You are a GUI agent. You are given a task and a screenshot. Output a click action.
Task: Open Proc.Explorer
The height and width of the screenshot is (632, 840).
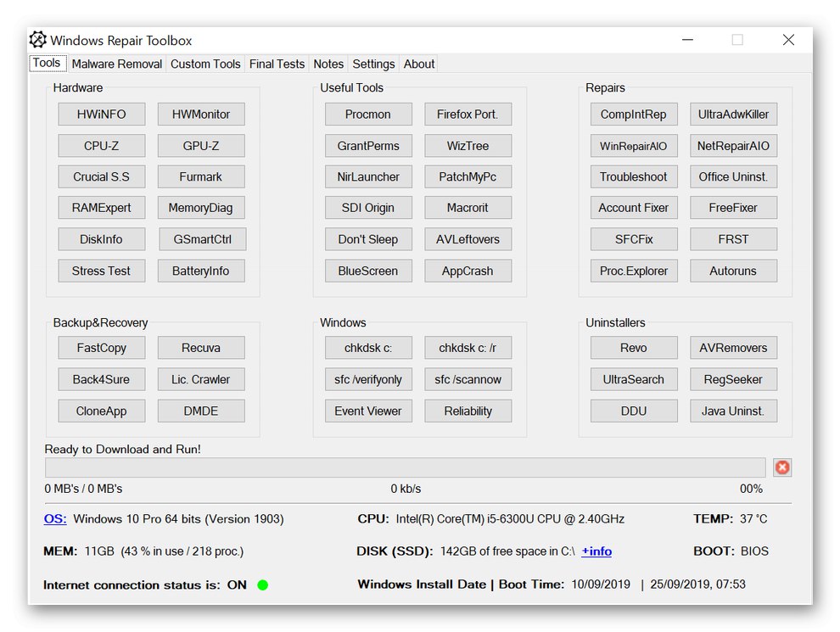[x=634, y=271]
